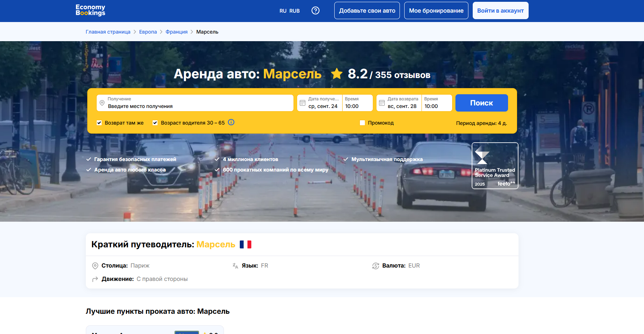Viewport: 644px width, 334px height.
Task: Click the French flag icon in guide
Action: (246, 244)
